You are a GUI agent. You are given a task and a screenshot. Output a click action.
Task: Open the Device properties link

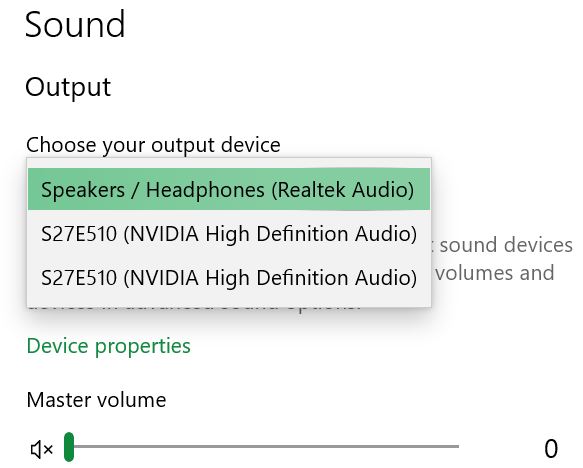point(109,346)
